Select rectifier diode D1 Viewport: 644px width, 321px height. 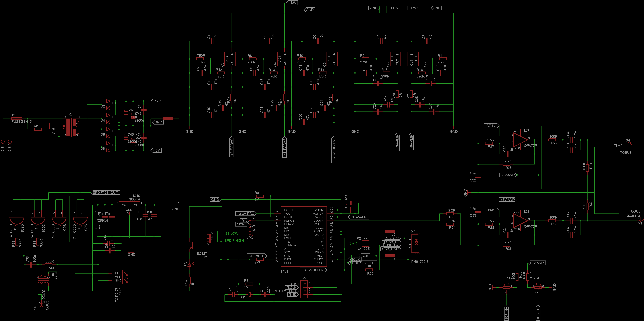tap(108, 101)
